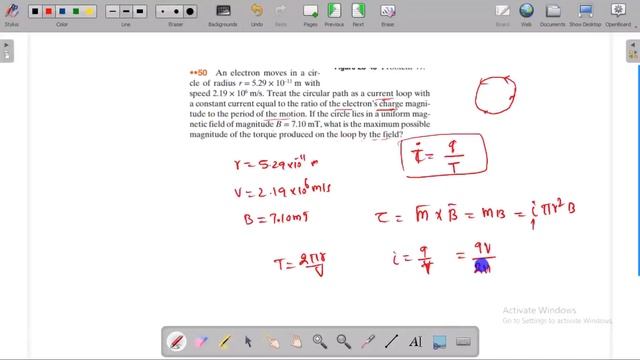
Task: Choose the black pen color
Action: coord(36,11)
